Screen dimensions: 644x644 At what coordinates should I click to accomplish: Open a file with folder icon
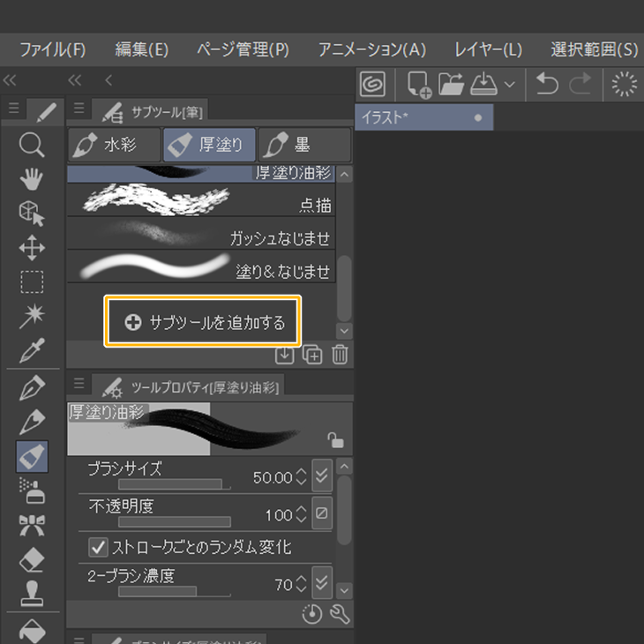[x=451, y=84]
